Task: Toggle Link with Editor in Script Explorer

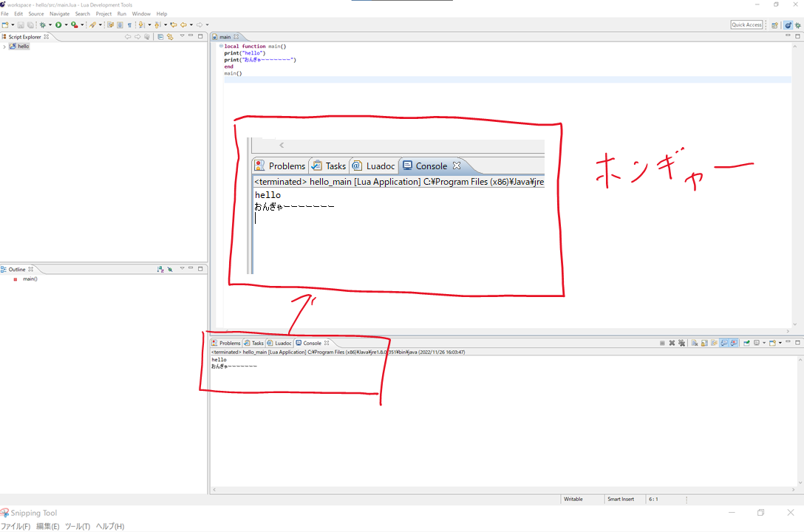Action: [x=170, y=37]
